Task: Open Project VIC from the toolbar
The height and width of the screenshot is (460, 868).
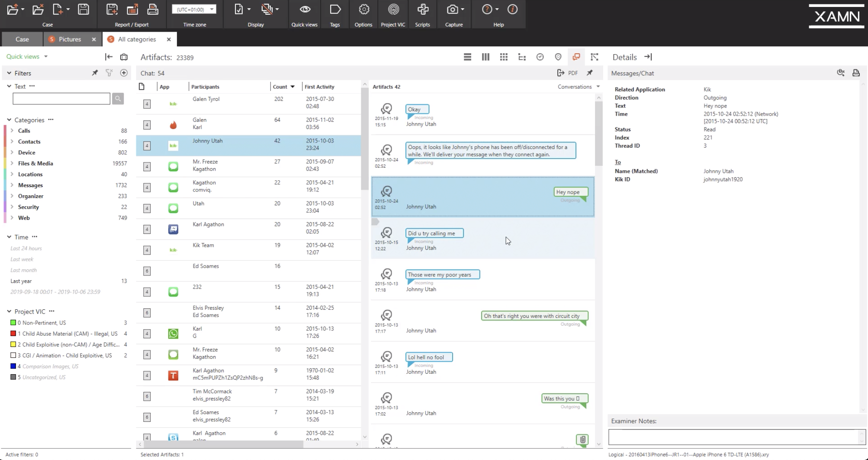Action: (x=393, y=15)
